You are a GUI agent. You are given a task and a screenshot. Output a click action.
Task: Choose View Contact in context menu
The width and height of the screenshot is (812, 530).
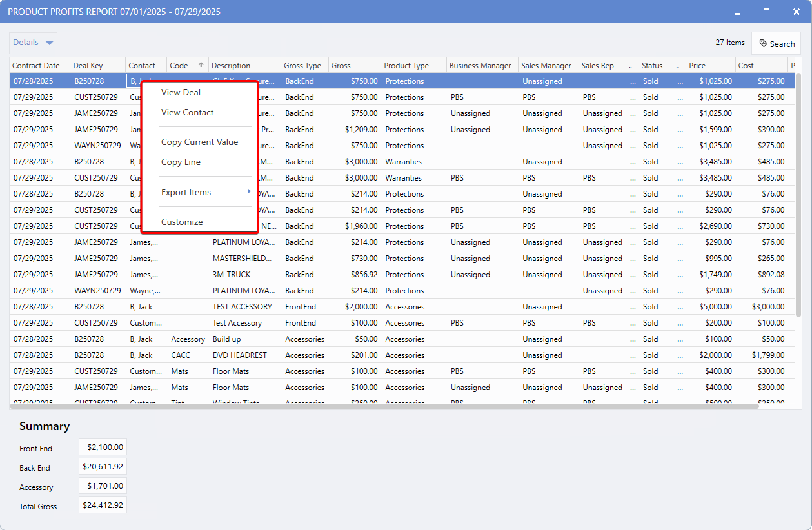click(187, 112)
